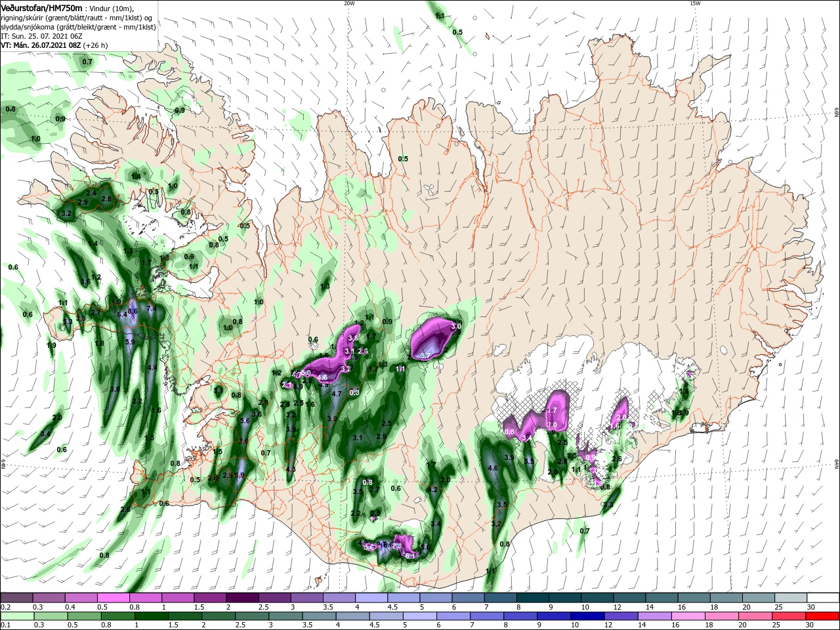Image resolution: width=840 pixels, height=630 pixels.
Task: Select the rain legend swatch starting at 9
Action: pos(554,616)
